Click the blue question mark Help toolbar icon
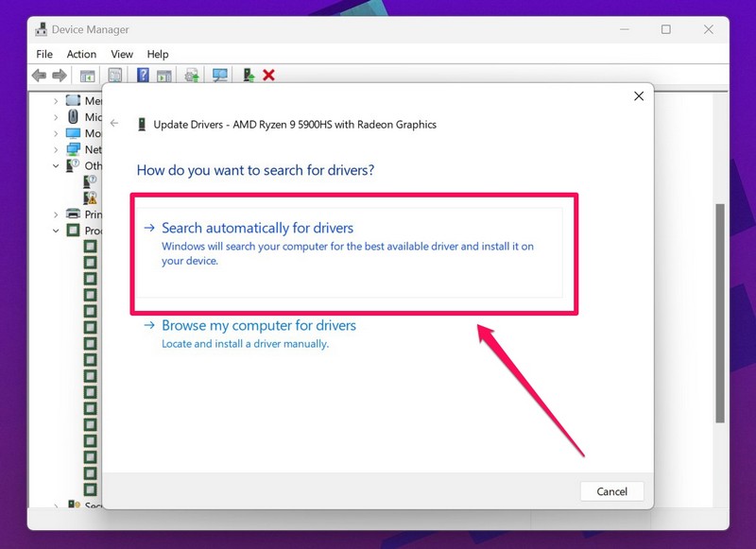 pos(143,76)
